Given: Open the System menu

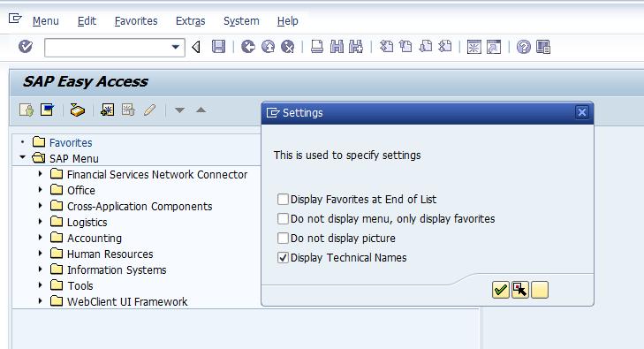Looking at the screenshot, I should pyautogui.click(x=241, y=21).
